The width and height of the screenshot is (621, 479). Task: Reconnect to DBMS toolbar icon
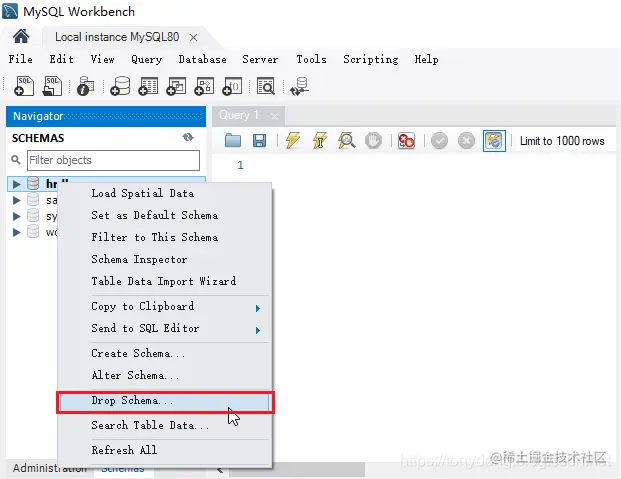coord(299,86)
